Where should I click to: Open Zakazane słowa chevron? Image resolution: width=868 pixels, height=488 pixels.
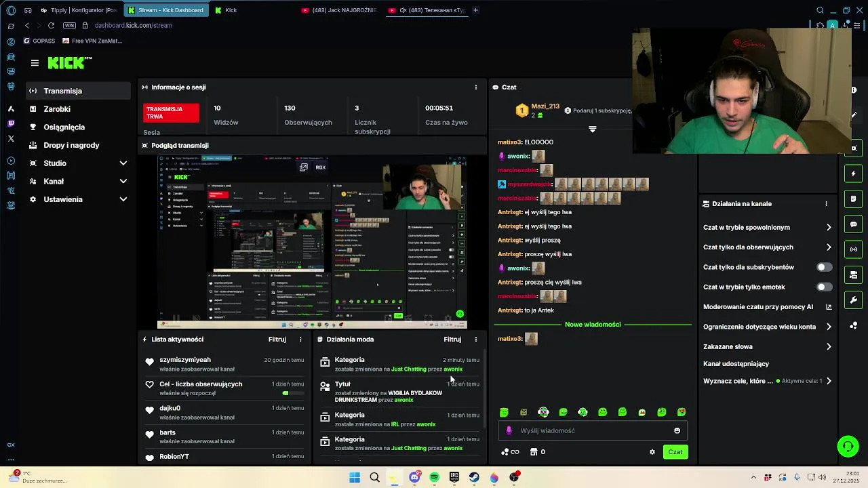(829, 347)
